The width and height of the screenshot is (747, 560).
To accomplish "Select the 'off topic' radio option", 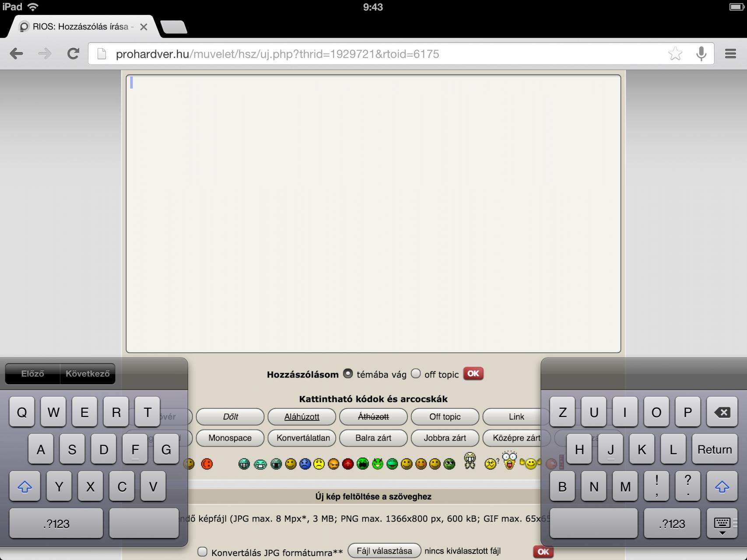I will 416,374.
